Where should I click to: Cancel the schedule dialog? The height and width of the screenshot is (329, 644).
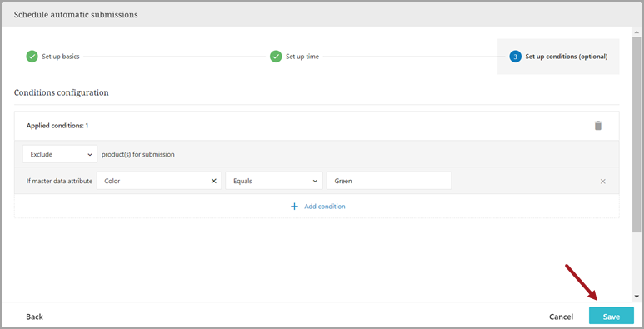click(561, 317)
